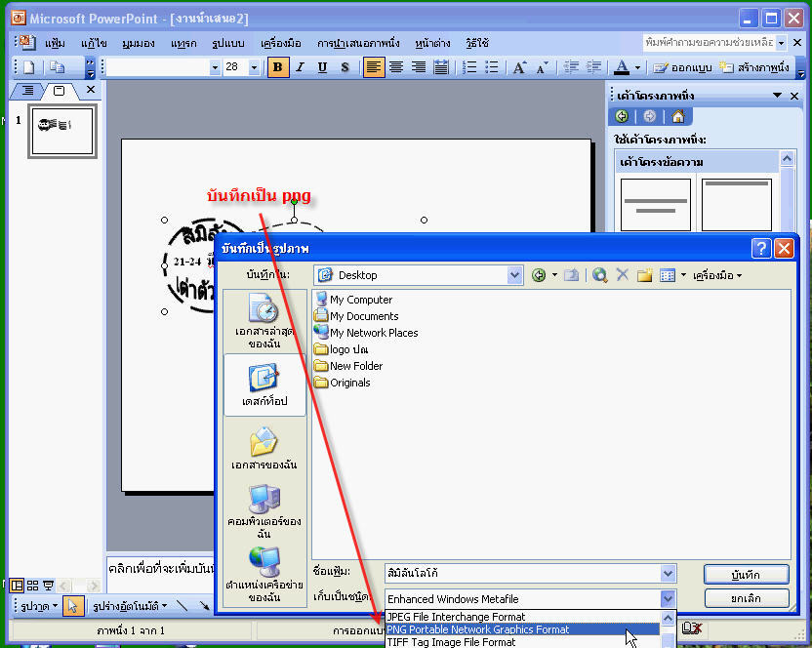
Task: Open My Computer place in sidebar
Action: point(264,511)
